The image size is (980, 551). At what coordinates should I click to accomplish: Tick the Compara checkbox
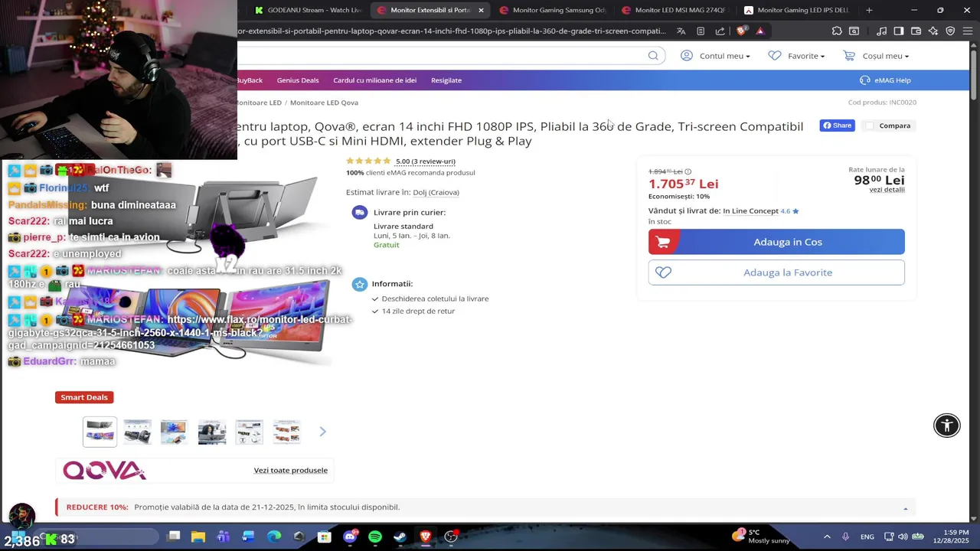[870, 126]
